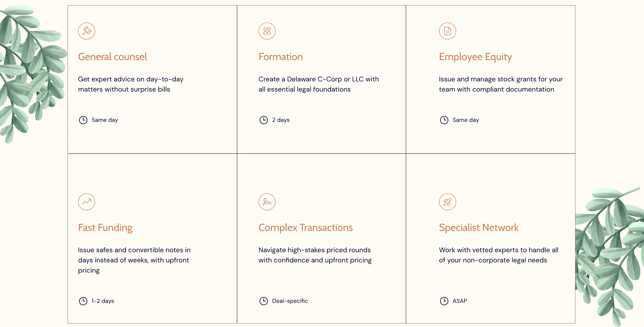Click the clock icon beside ASAP
The height and width of the screenshot is (327, 644).
pos(444,301)
